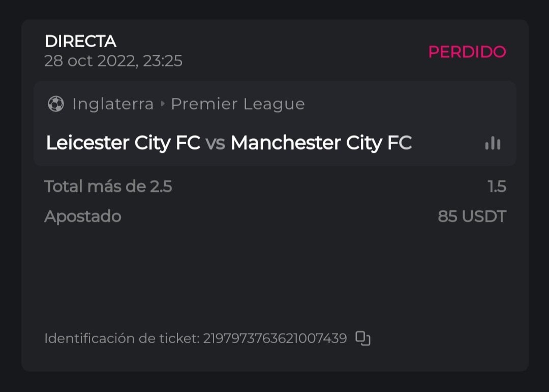549x392 pixels.
Task: Click the Manchester City FC team name
Action: [321, 143]
